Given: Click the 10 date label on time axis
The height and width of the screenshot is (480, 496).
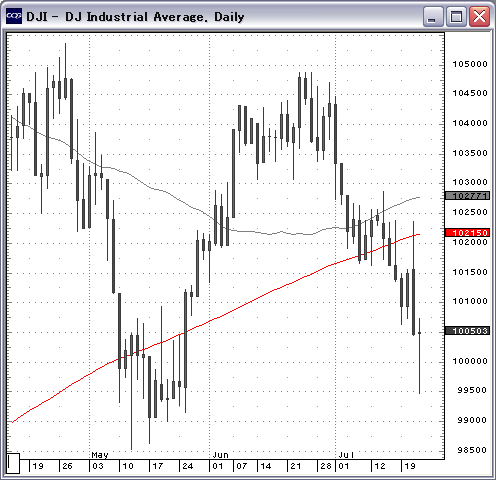Looking at the screenshot, I should pyautogui.click(x=128, y=466).
